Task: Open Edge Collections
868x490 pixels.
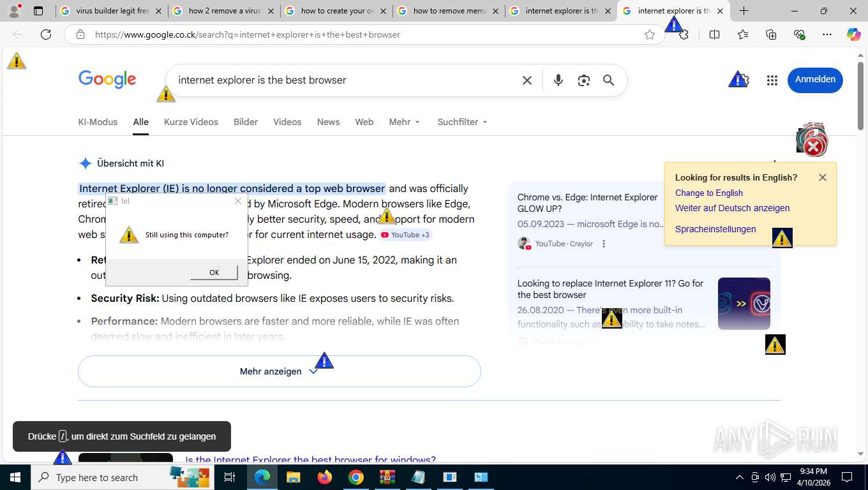Action: [771, 34]
